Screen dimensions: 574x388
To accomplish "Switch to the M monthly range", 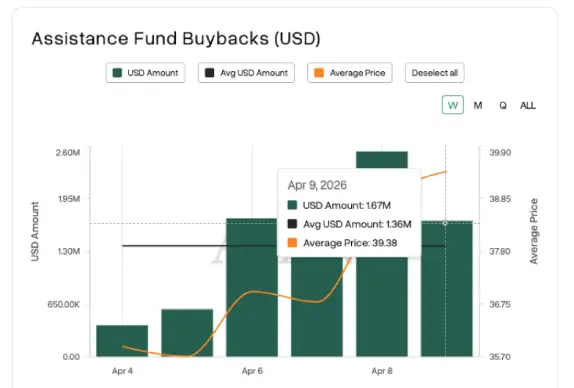I will [478, 105].
